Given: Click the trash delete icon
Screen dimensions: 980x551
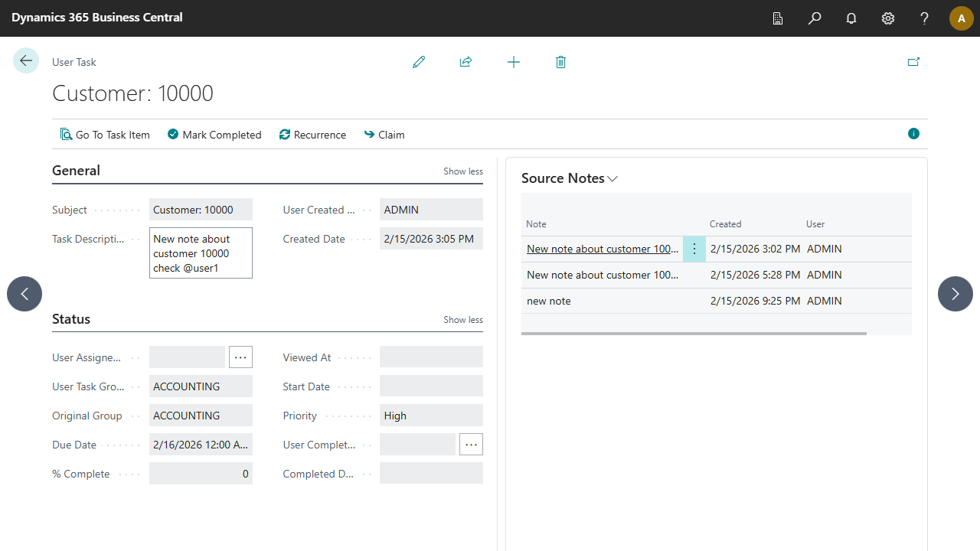Looking at the screenshot, I should pyautogui.click(x=560, y=62).
